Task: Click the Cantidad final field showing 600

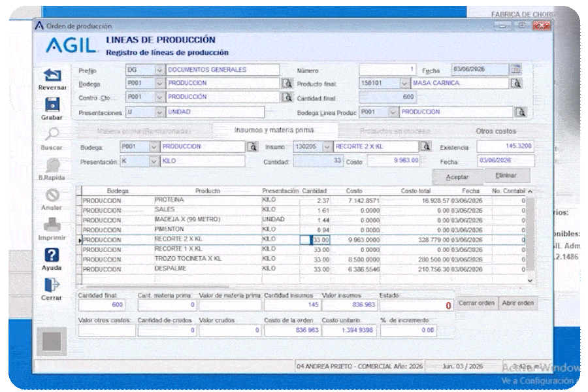Action: (387, 97)
